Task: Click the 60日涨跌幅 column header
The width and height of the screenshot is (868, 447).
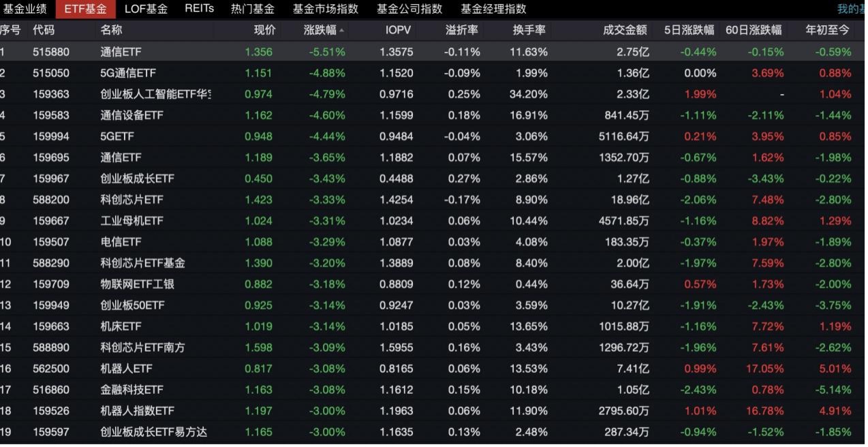Action: [754, 30]
